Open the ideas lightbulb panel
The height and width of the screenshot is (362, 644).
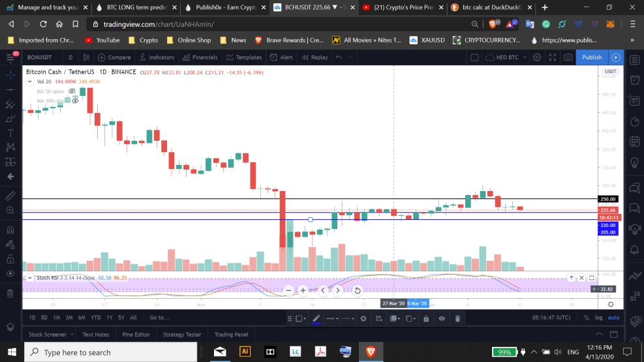pyautogui.click(x=635, y=162)
